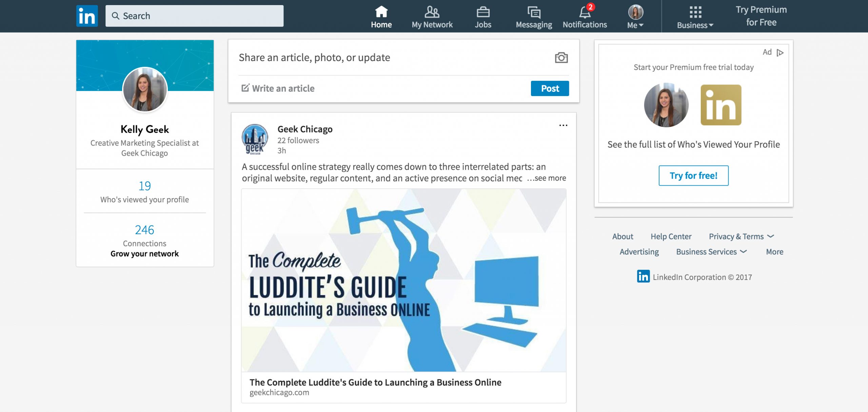Image resolution: width=868 pixels, height=412 pixels.
Task: Click 'See the full list of Who's Viewed Your Profile'
Action: pos(693,144)
